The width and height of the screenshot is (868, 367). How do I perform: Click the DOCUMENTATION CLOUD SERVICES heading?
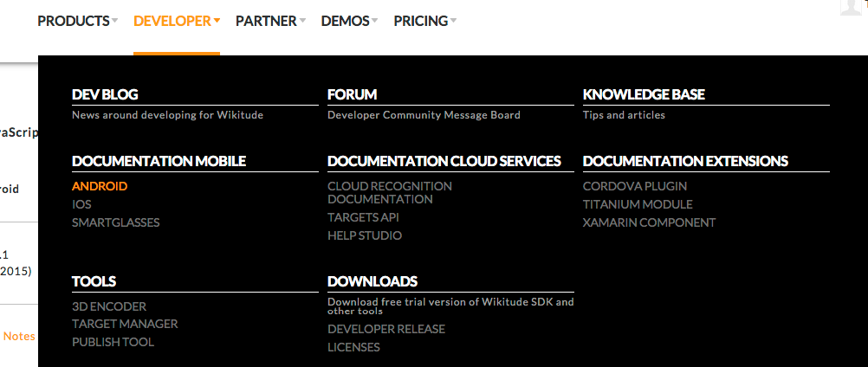pyautogui.click(x=444, y=161)
